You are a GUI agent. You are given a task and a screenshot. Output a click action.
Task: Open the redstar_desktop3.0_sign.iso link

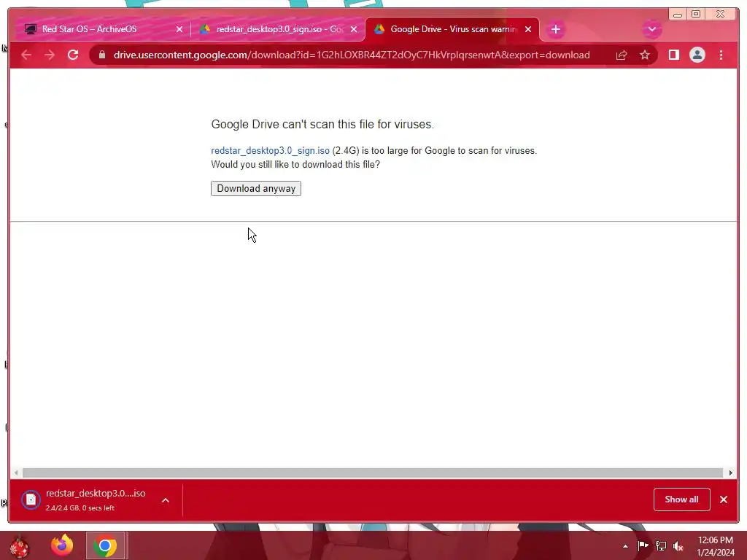pos(270,150)
